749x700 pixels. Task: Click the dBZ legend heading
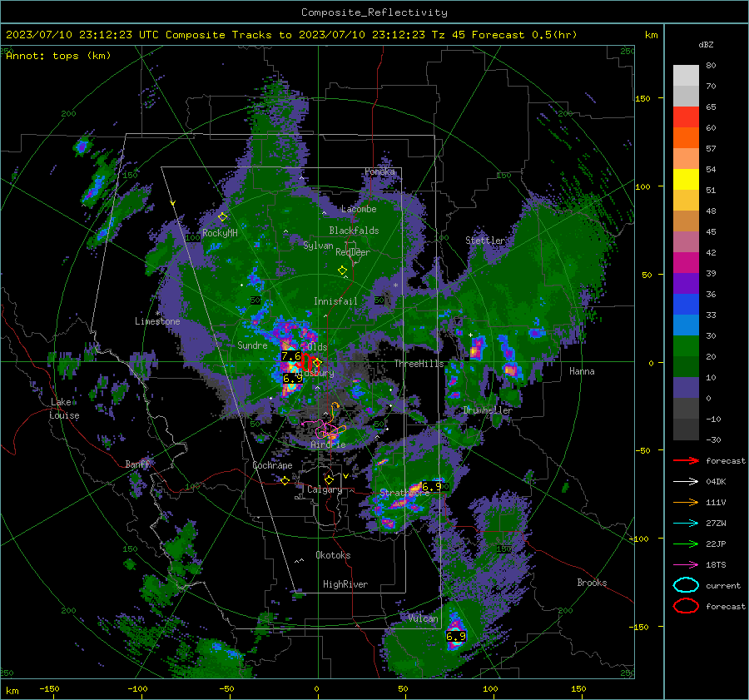[x=706, y=45]
